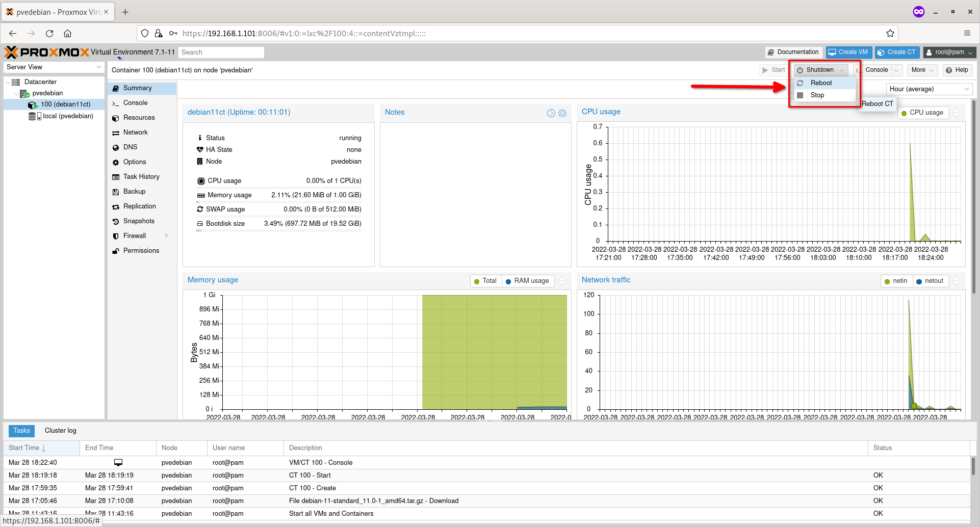
Task: Click the browser home icon
Action: 67,34
